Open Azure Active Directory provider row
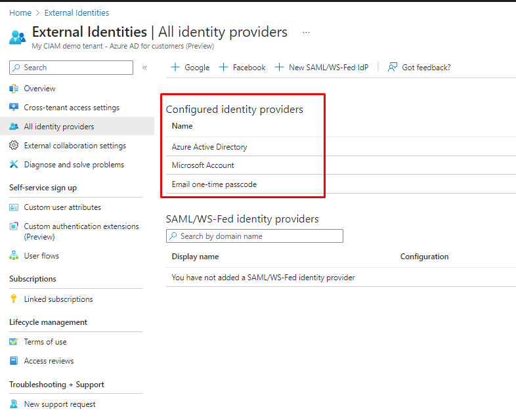 [209, 147]
